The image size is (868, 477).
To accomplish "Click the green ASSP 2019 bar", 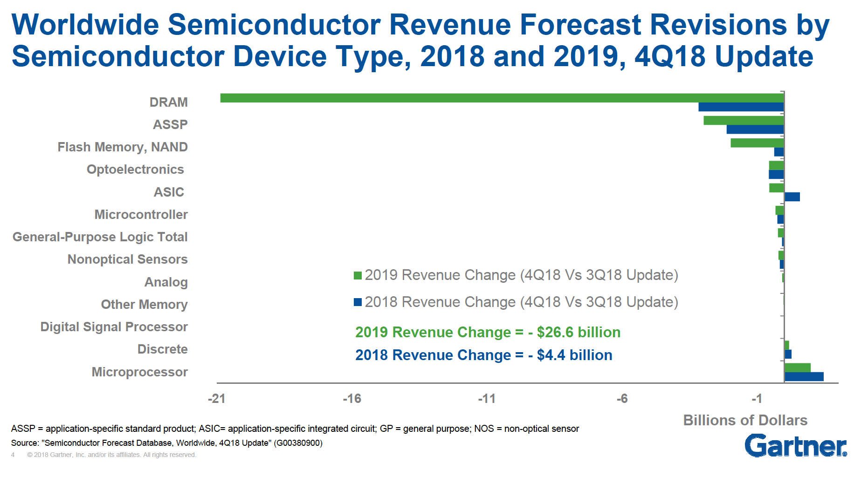I will 744,120.
